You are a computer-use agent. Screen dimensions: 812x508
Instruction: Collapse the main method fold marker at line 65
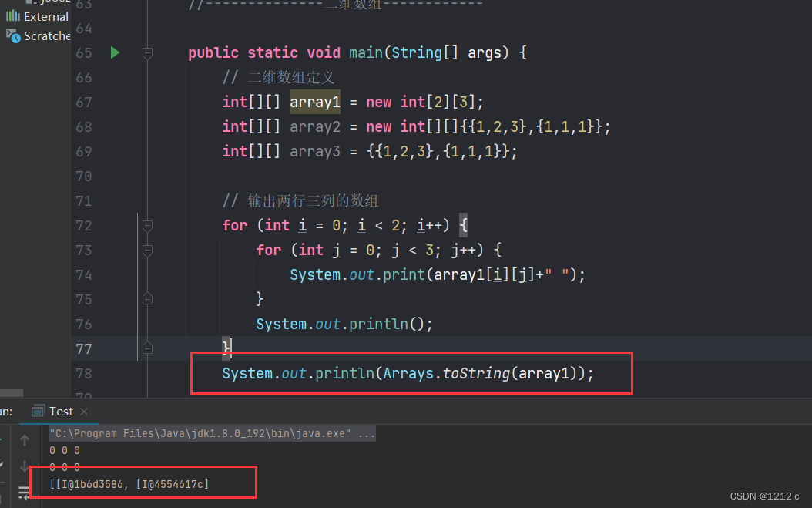click(148, 53)
